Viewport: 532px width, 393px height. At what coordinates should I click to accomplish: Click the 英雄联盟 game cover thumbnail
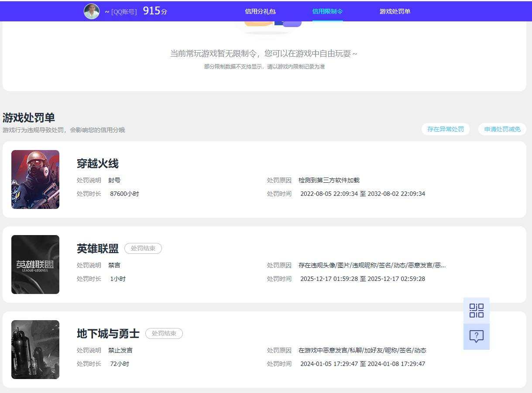[x=35, y=264]
